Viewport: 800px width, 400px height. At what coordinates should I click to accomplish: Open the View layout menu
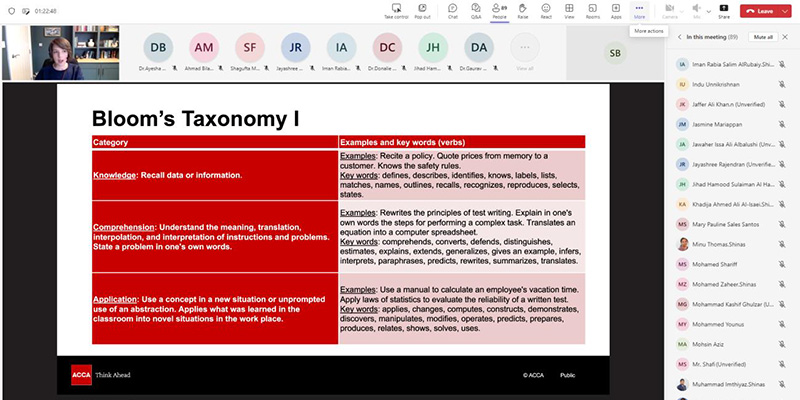[x=569, y=10]
